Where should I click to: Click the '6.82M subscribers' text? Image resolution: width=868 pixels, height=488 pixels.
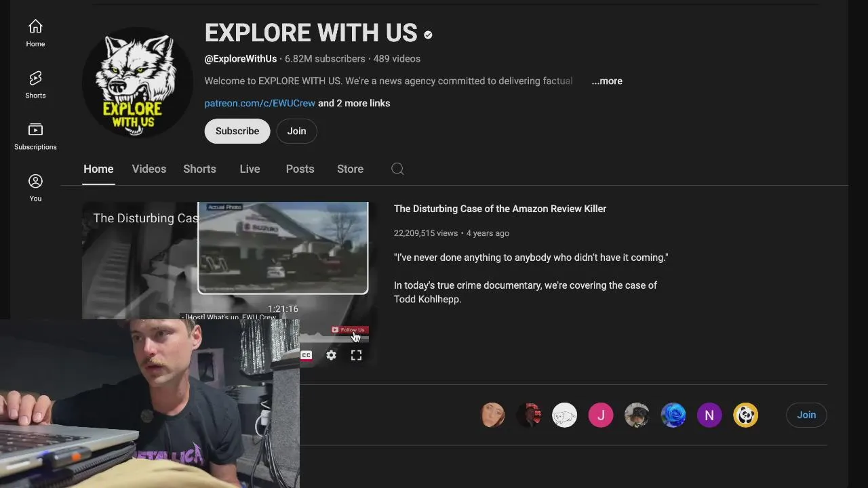325,59
